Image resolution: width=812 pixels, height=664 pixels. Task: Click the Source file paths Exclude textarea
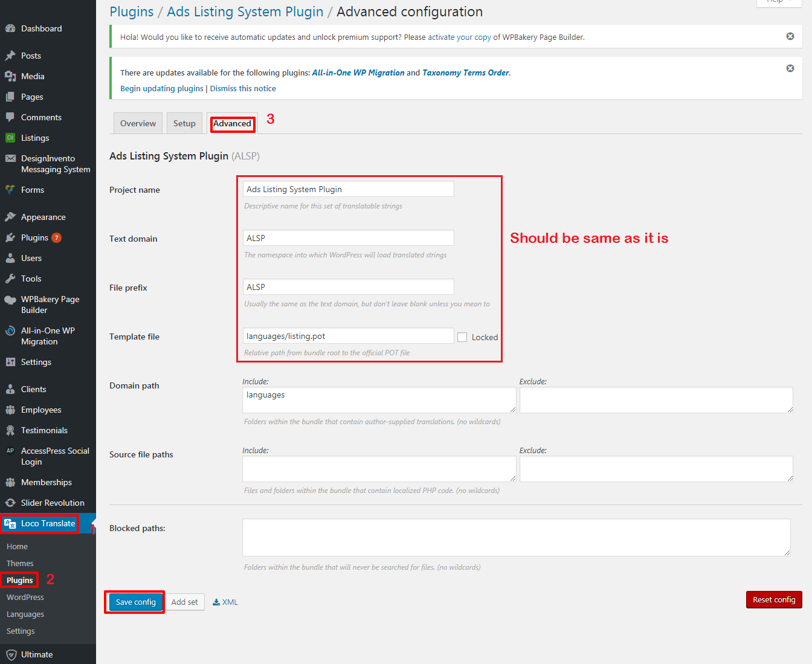coord(656,469)
